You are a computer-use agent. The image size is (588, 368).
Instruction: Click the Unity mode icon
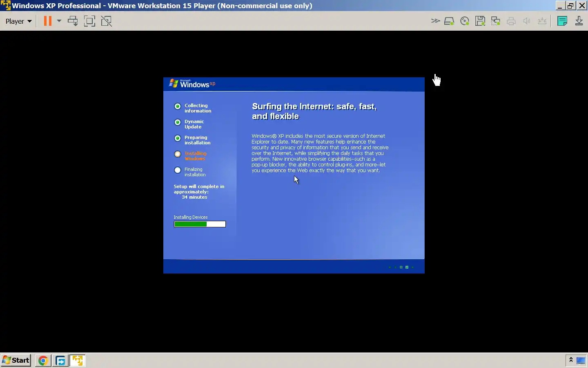(x=106, y=21)
